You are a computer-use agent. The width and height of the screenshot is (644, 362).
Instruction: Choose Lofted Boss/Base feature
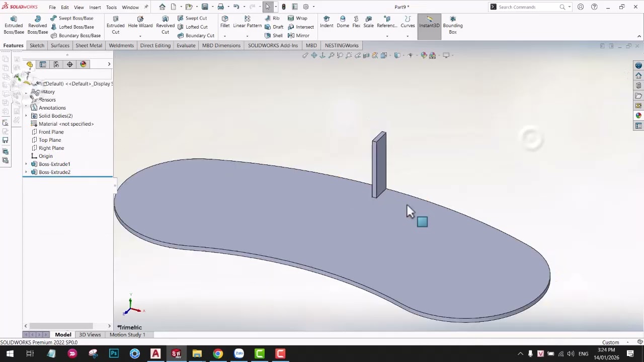[72, 27]
